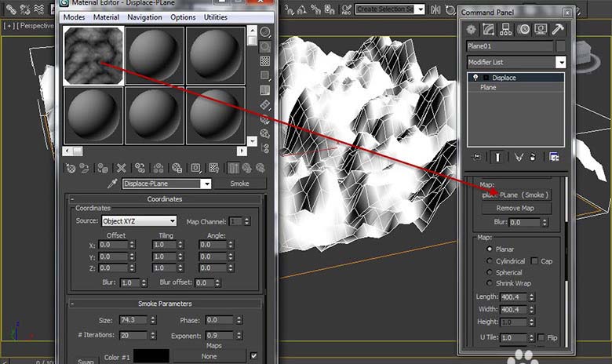Click Put Material to Scene icon
The width and height of the screenshot is (612, 364).
click(x=84, y=168)
